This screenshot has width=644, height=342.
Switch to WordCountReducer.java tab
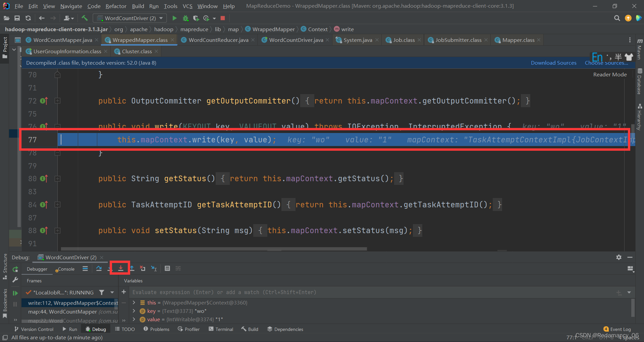point(218,40)
